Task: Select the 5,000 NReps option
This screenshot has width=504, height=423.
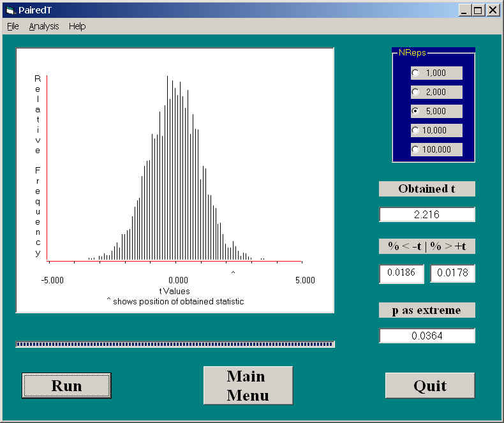Action: pyautogui.click(x=416, y=111)
